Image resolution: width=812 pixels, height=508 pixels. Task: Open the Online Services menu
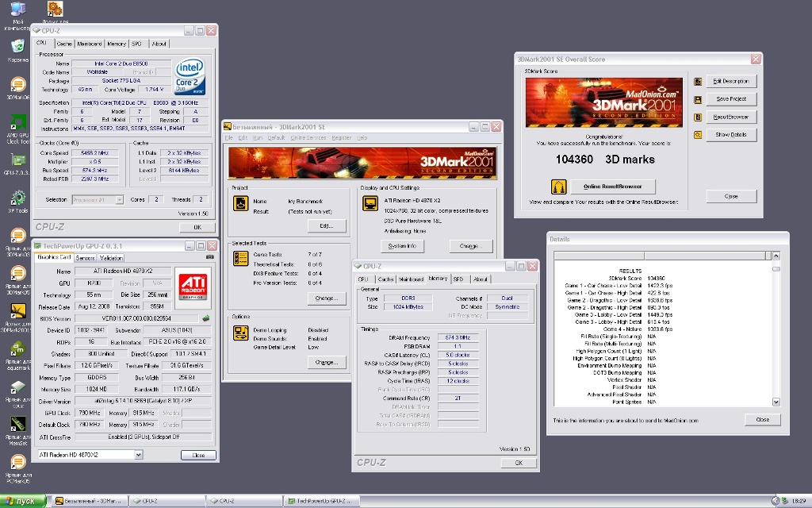pos(308,138)
